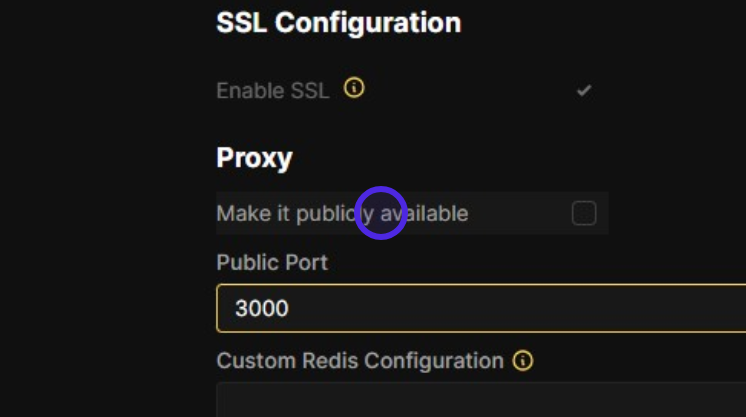Image resolution: width=746 pixels, height=417 pixels.
Task: Click the Make it publicly available row background
Action: click(520, 213)
